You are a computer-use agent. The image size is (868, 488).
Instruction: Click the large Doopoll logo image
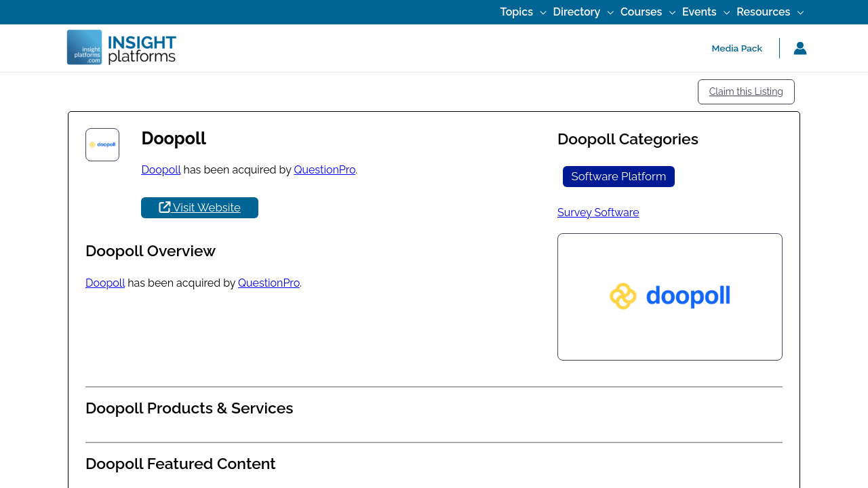[670, 297]
